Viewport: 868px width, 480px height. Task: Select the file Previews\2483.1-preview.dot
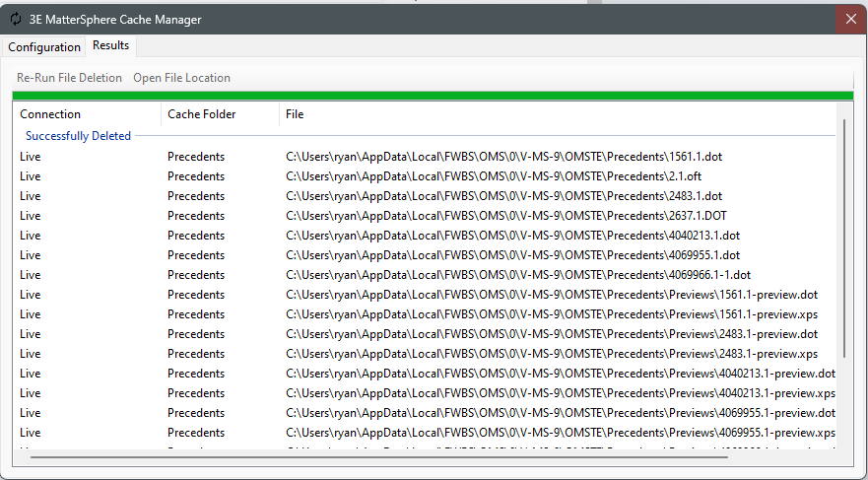552,334
